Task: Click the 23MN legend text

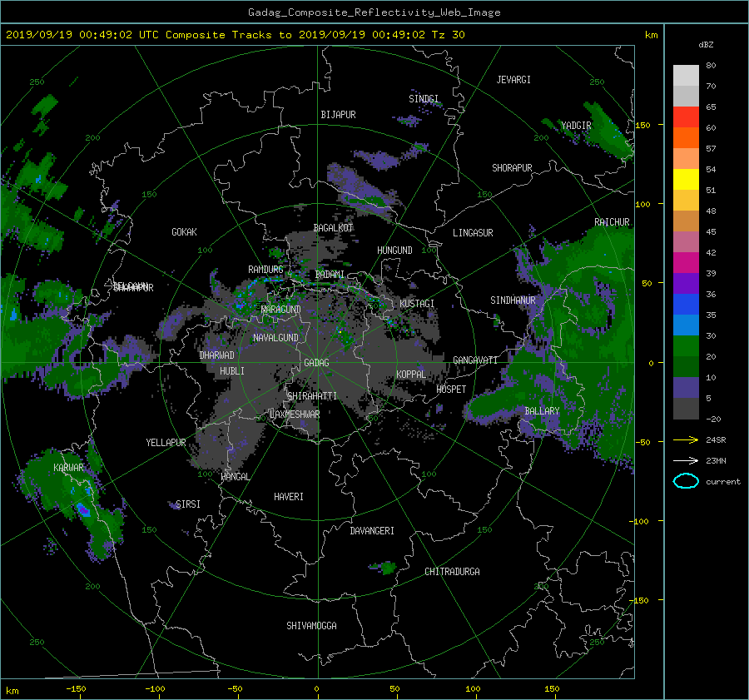Action: point(716,461)
